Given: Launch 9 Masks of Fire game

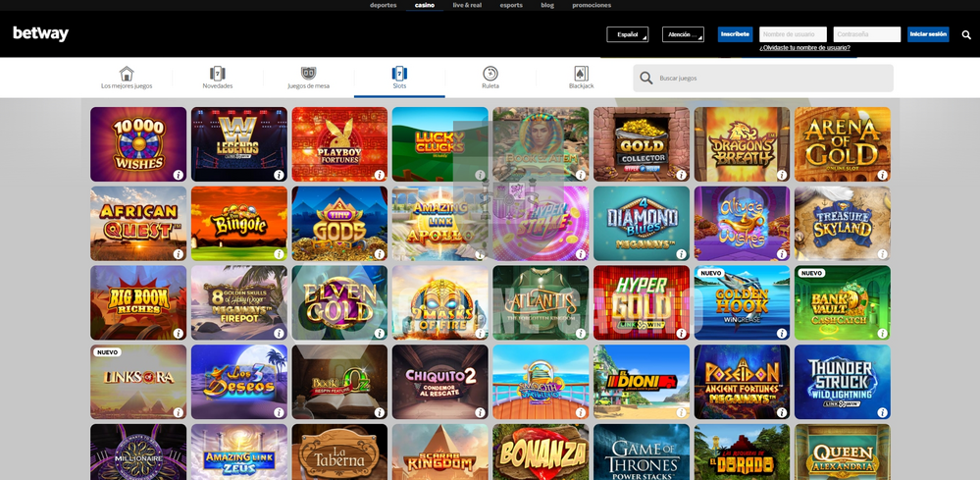Looking at the screenshot, I should (440, 303).
